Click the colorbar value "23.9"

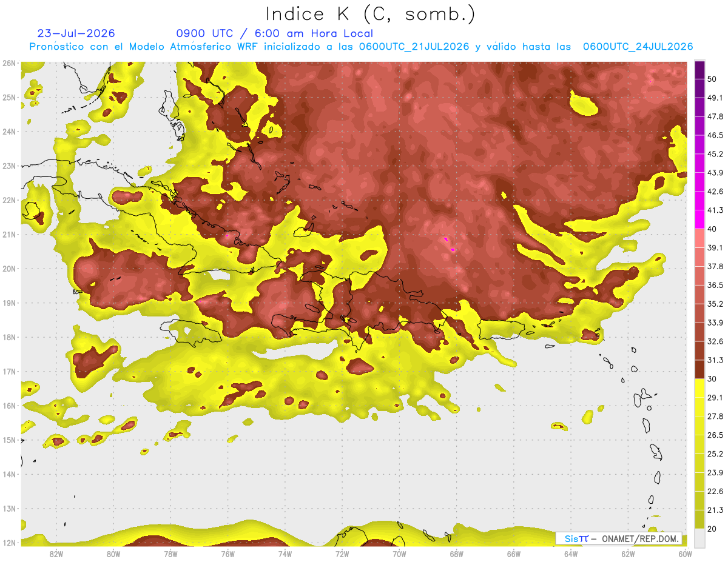point(715,473)
